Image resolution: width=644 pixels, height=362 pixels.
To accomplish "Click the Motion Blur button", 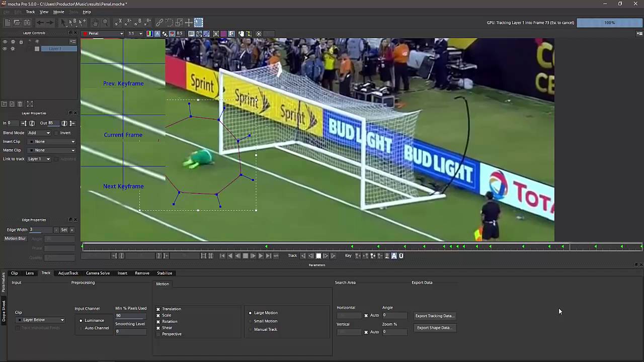I will tap(15, 238).
